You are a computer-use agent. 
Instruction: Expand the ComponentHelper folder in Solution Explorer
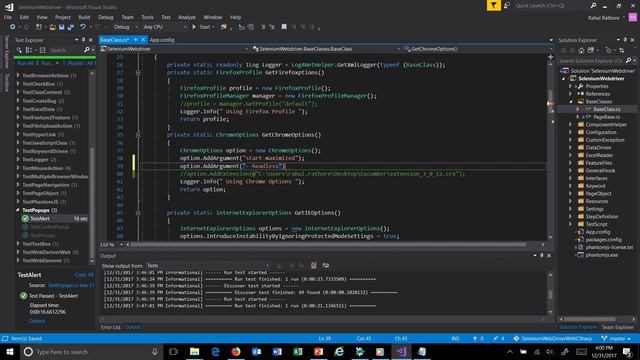click(x=571, y=124)
